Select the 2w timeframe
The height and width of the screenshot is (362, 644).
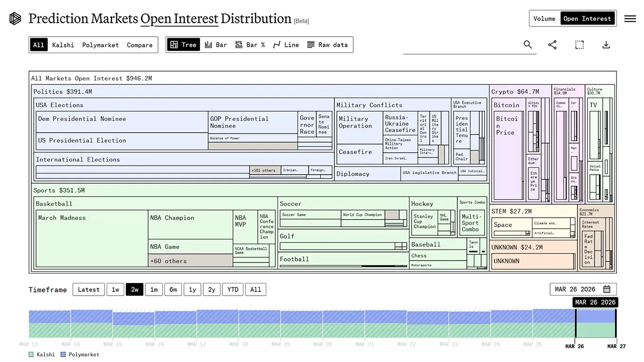pyautogui.click(x=135, y=289)
